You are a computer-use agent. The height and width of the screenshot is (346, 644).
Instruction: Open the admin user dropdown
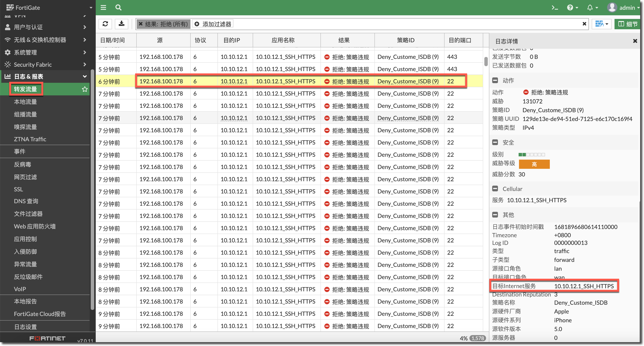pyautogui.click(x=624, y=8)
